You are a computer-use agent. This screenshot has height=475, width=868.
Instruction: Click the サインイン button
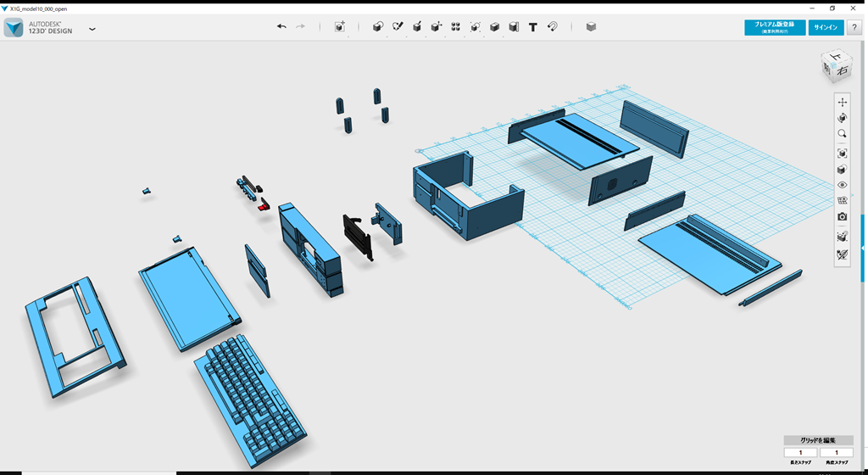pos(826,27)
